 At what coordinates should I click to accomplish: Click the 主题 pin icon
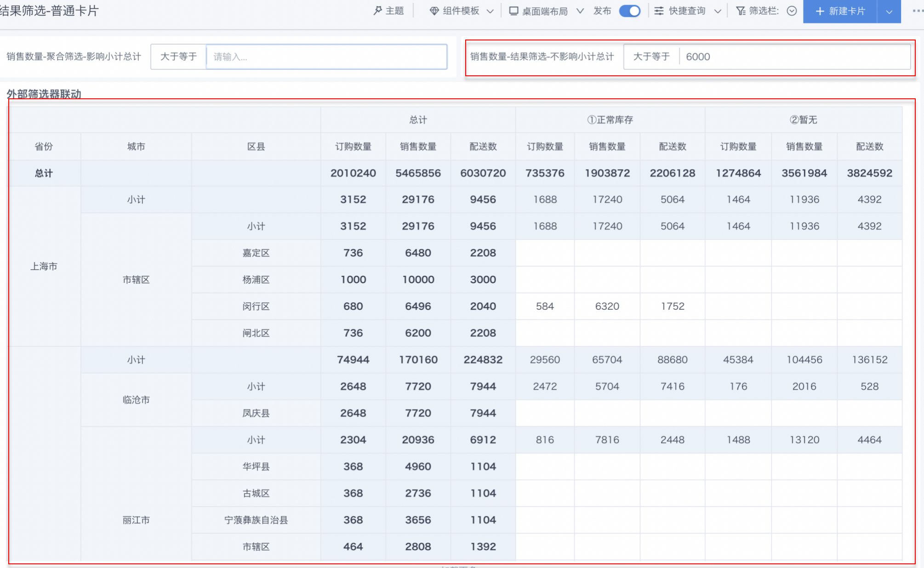[x=377, y=11]
